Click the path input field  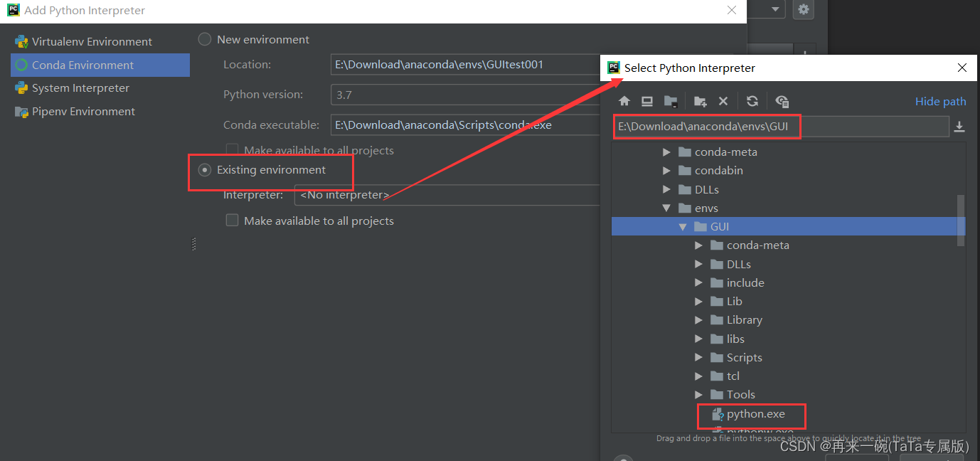781,127
